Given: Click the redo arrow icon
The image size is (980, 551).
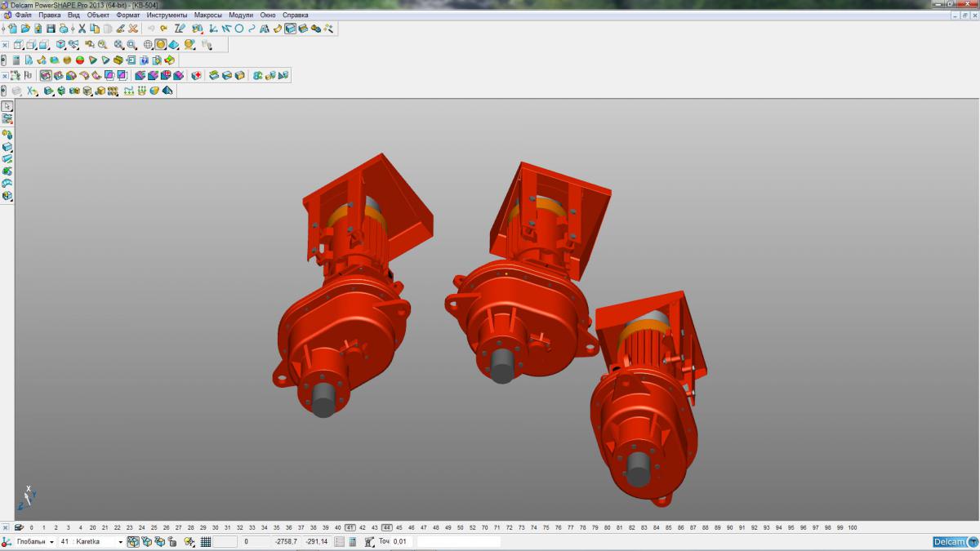Looking at the screenshot, I should pyautogui.click(x=163, y=29).
